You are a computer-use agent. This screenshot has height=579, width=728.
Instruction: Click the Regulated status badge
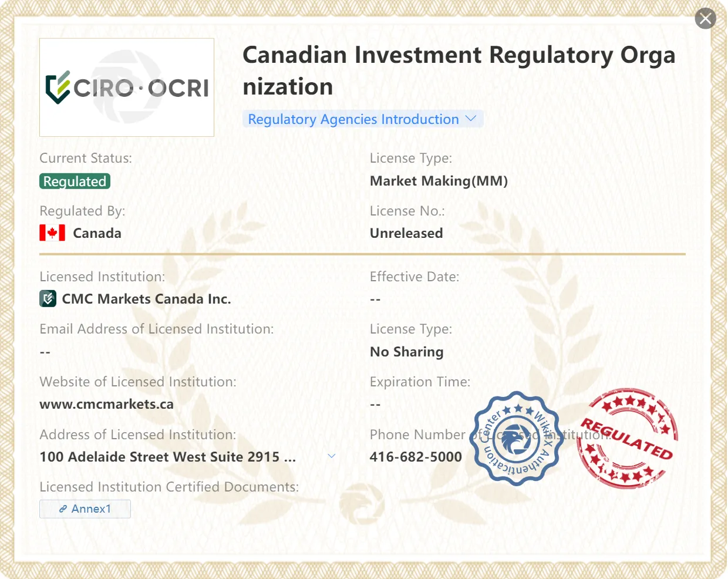[x=75, y=181]
